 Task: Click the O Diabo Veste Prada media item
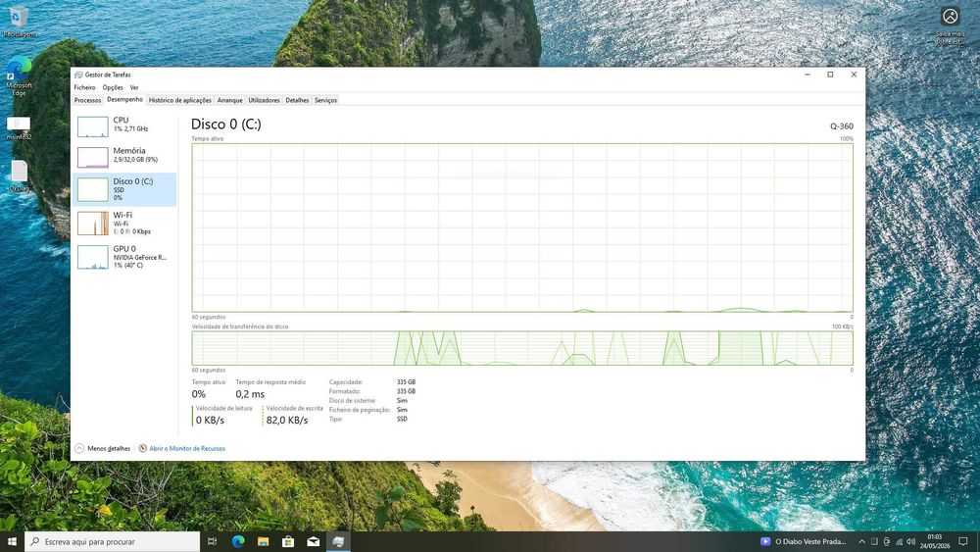click(x=804, y=541)
